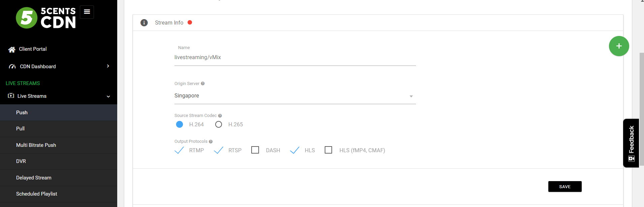Click the Client Portal home icon
The width and height of the screenshot is (644, 207).
coord(12,49)
